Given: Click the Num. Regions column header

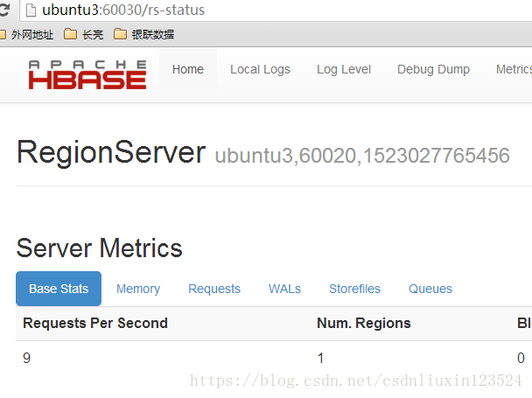Looking at the screenshot, I should (x=364, y=323).
